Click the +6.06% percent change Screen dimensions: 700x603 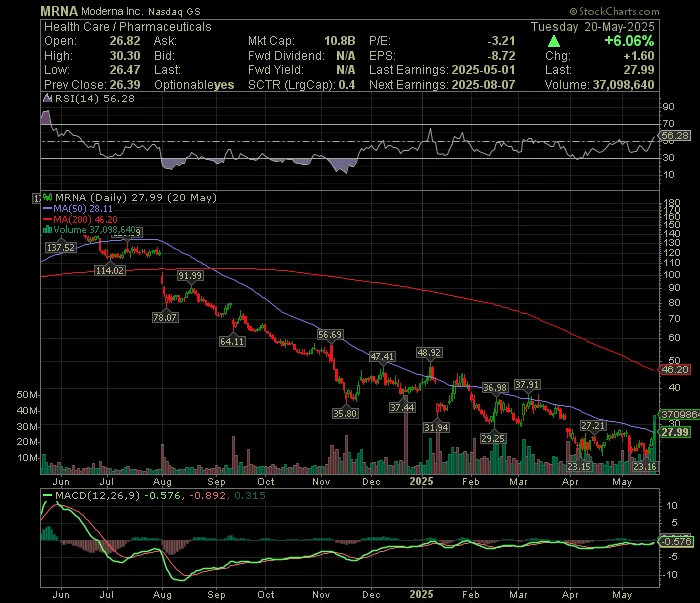[x=629, y=41]
